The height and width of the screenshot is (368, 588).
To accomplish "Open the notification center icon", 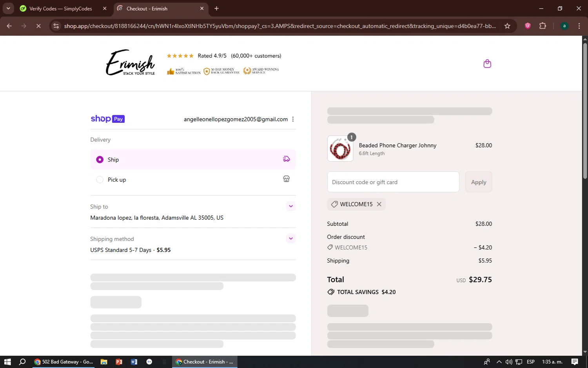I will coord(575,362).
